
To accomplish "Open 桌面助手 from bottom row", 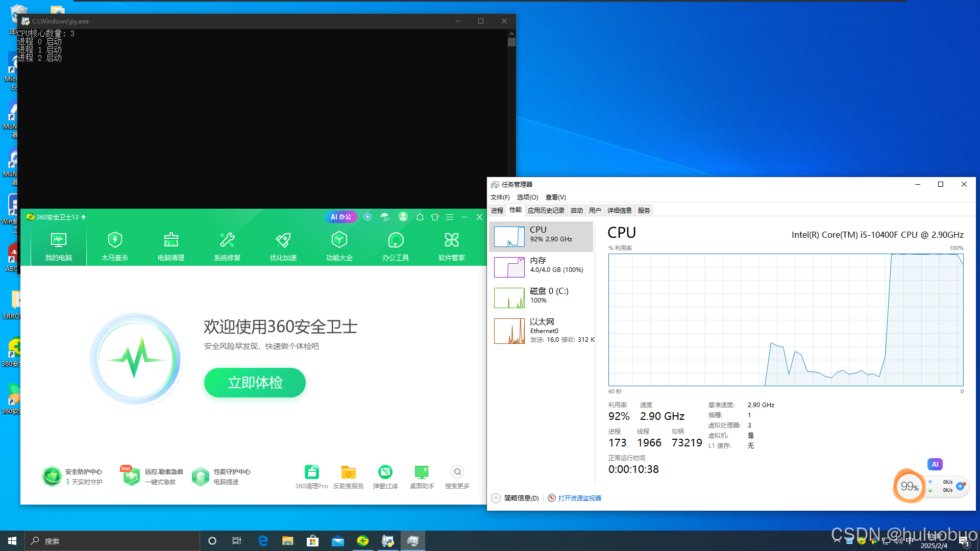I will point(421,474).
